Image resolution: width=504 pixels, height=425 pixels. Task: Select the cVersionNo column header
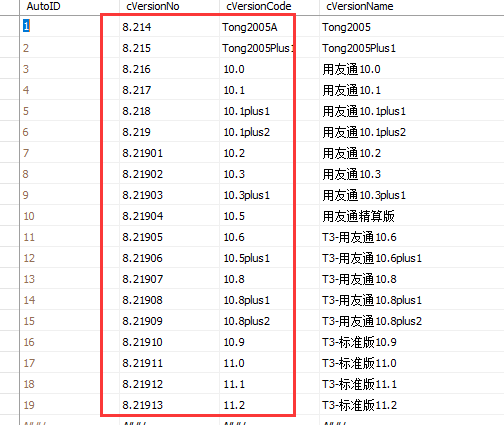pyautogui.click(x=169, y=7)
